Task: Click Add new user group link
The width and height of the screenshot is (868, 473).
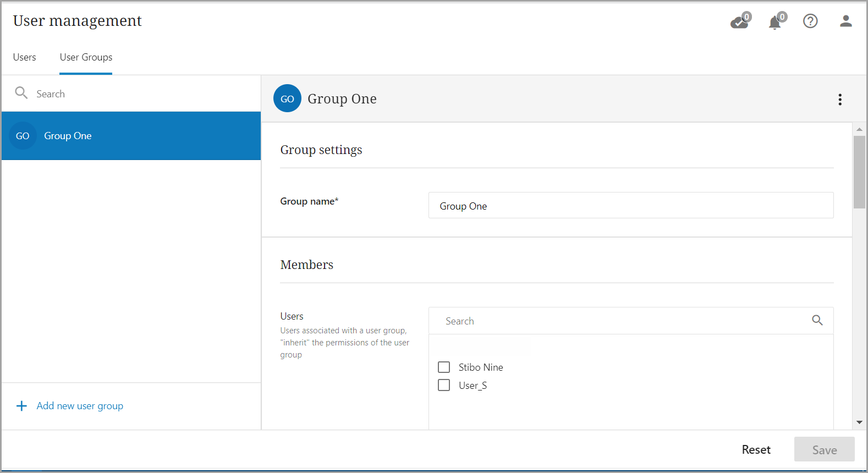Action: pyautogui.click(x=80, y=406)
